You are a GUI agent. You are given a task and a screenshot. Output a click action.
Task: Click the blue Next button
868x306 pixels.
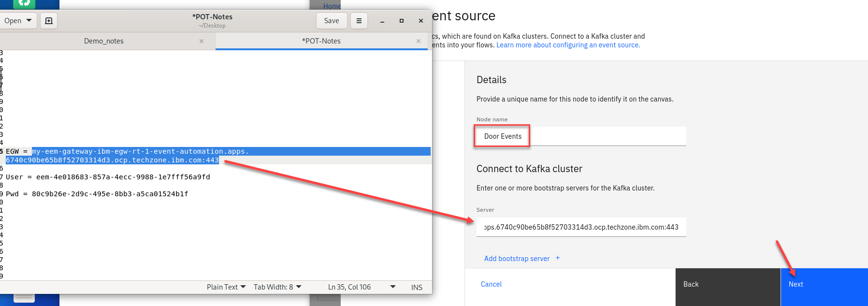[824, 285]
